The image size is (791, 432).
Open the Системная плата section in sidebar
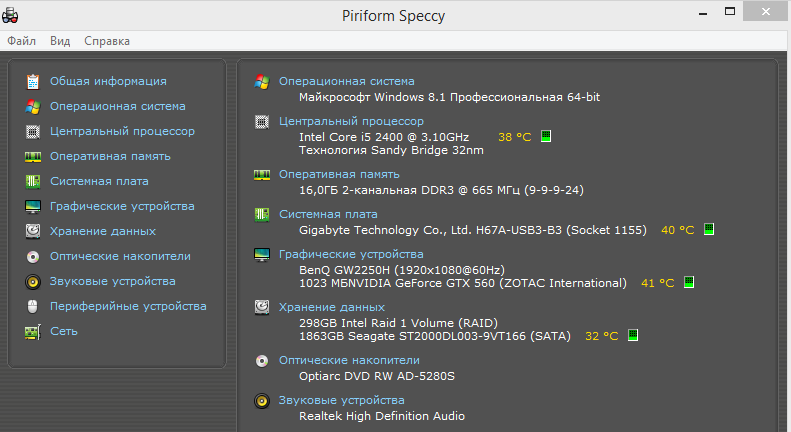click(99, 181)
